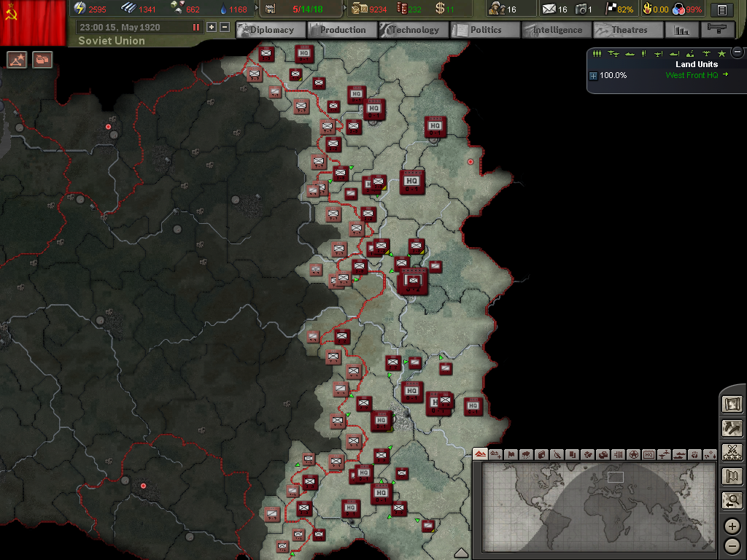This screenshot has width=747, height=560.
Task: Switch to the Technology tab
Action: pyautogui.click(x=414, y=30)
